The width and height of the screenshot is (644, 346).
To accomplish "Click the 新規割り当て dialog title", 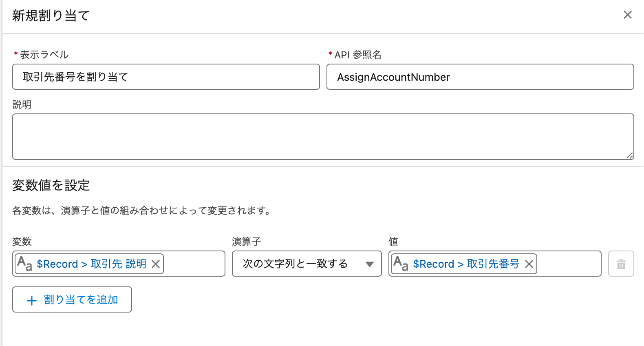I will pos(51,16).
